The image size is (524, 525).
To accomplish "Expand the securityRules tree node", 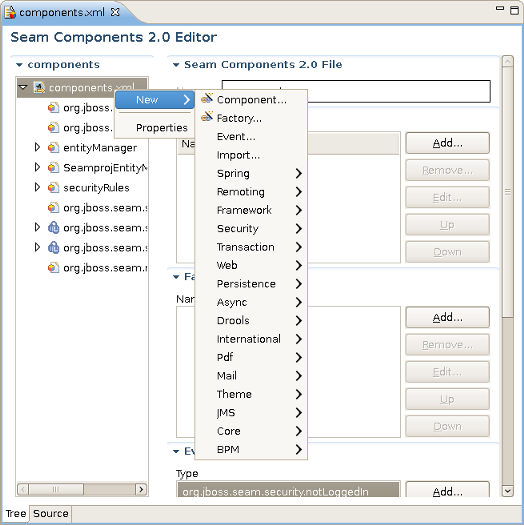I will [37, 187].
